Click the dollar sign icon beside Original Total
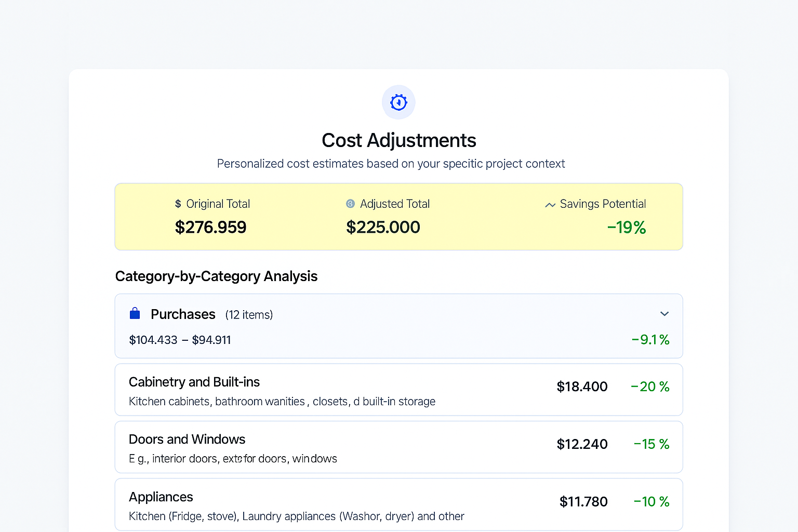 click(178, 204)
